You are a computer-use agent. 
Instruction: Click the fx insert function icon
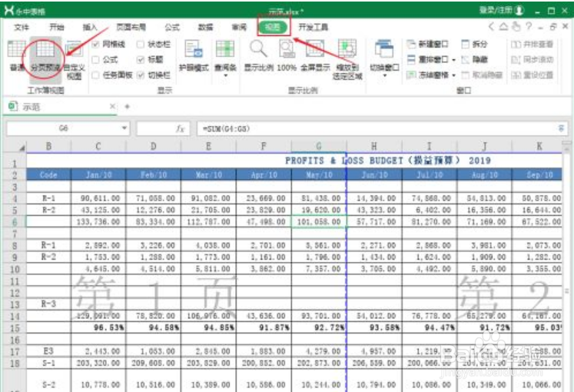click(180, 128)
